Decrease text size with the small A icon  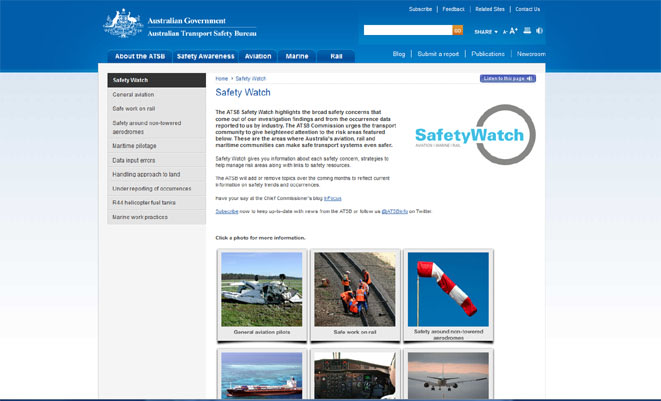coord(505,32)
